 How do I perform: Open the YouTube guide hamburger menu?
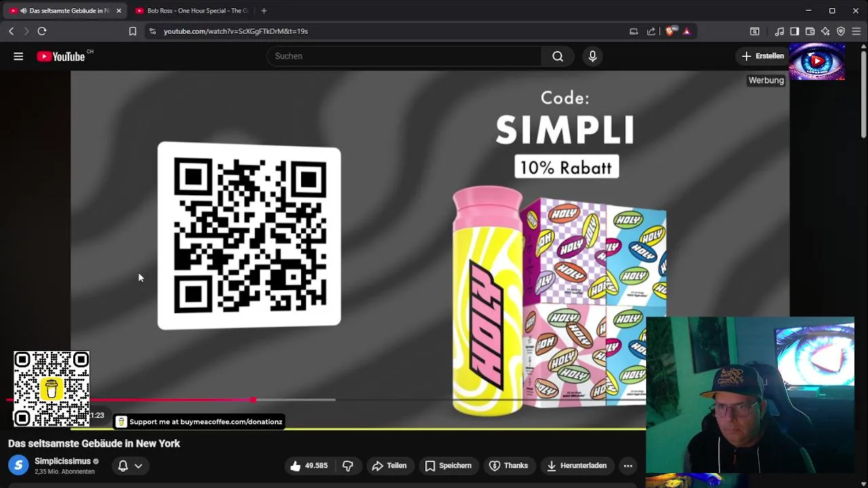[x=18, y=56]
